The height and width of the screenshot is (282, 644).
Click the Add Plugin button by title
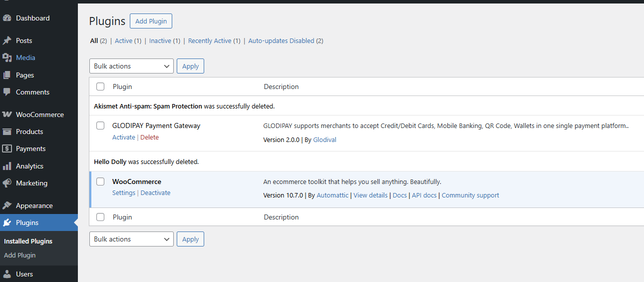(151, 21)
